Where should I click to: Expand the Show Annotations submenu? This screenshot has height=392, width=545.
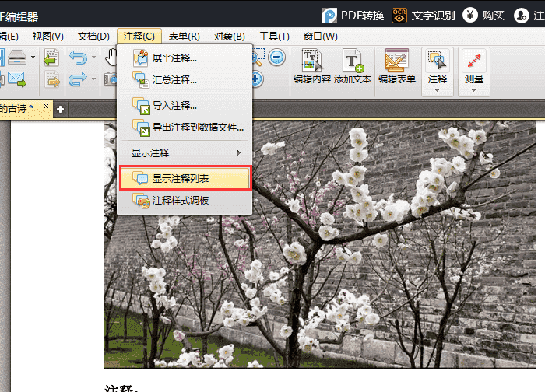185,152
